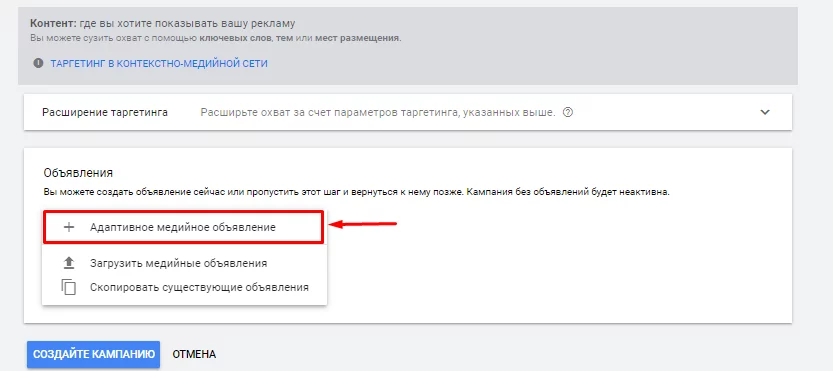Click the Расширьте охват description text
833x371 pixels.
click(378, 112)
